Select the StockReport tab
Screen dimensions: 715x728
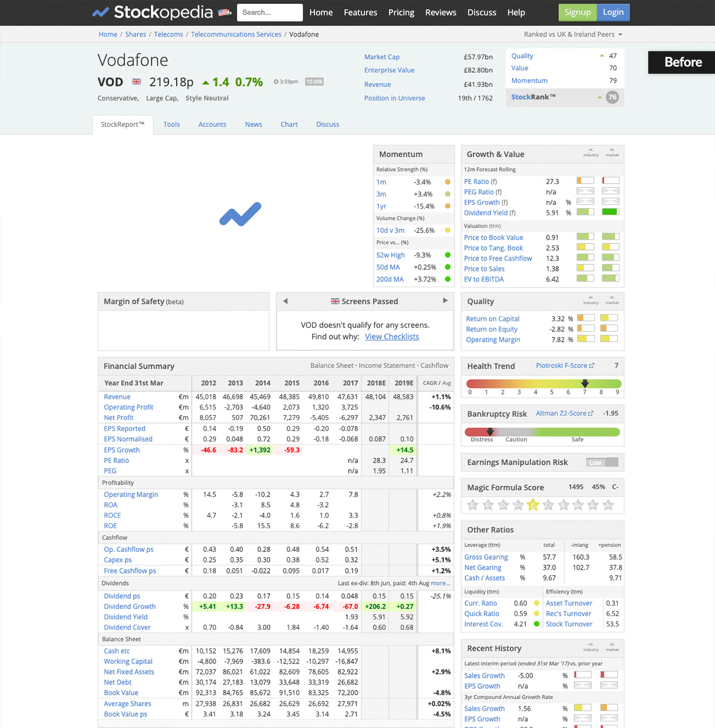pyautogui.click(x=122, y=125)
